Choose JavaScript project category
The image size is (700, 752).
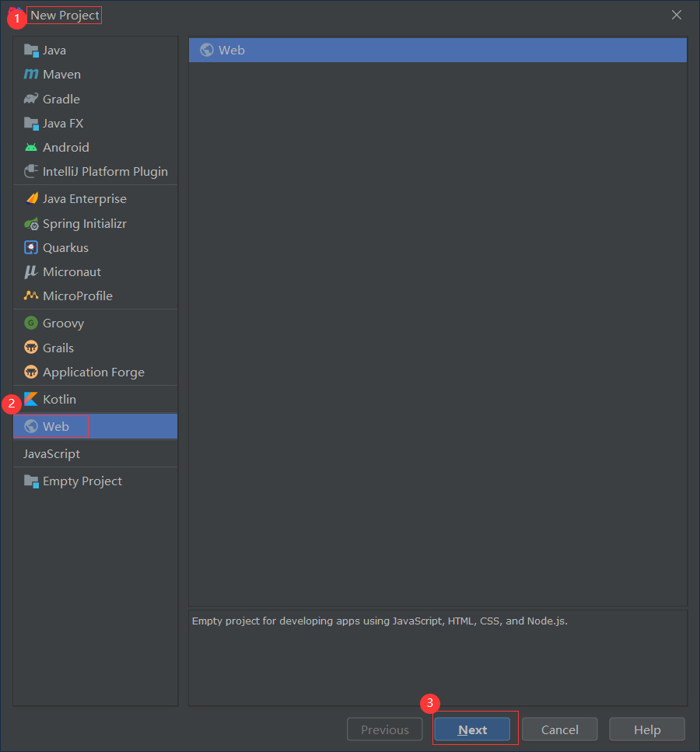pos(96,453)
